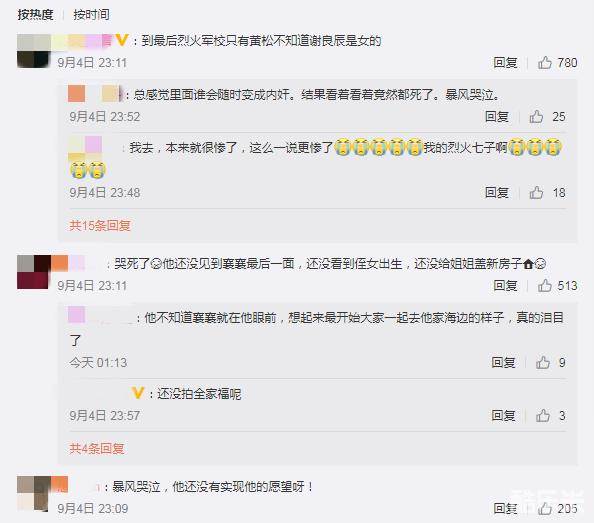Like the reply posted 今天 01:13
The height and width of the screenshot is (523, 594).
click(543, 362)
